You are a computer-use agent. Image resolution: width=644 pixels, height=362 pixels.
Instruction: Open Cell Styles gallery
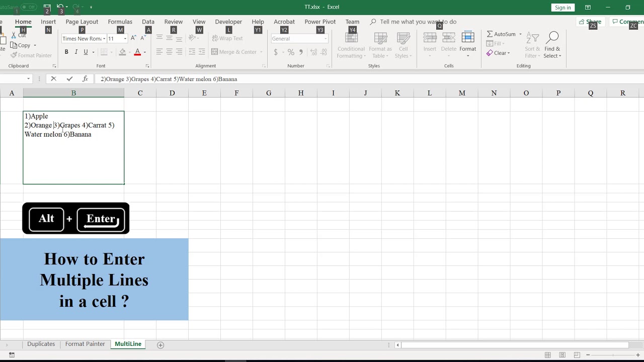pyautogui.click(x=404, y=45)
